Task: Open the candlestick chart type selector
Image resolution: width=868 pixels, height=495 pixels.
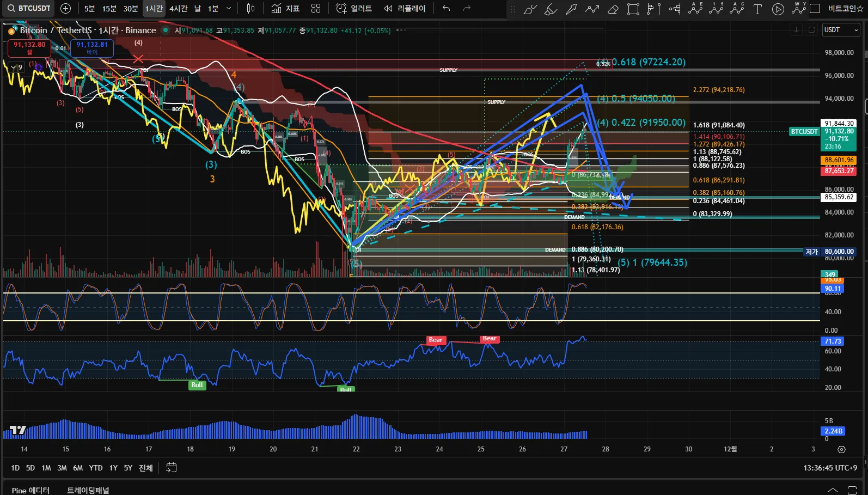Action: 250,8
